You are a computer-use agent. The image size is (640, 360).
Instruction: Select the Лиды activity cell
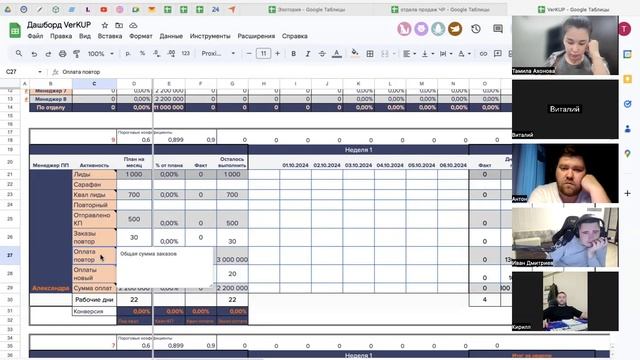[94, 174]
